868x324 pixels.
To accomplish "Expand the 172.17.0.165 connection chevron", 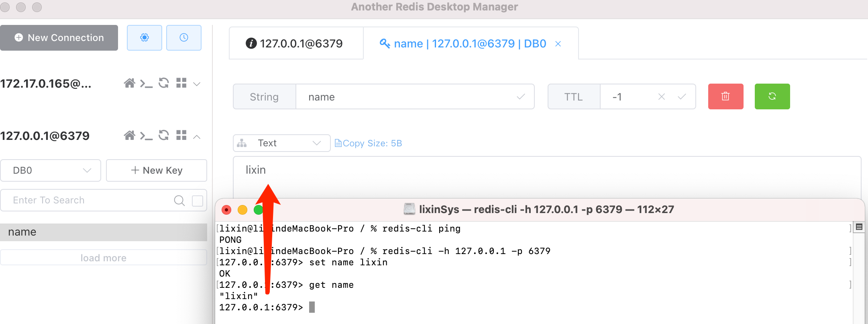I will tap(197, 84).
